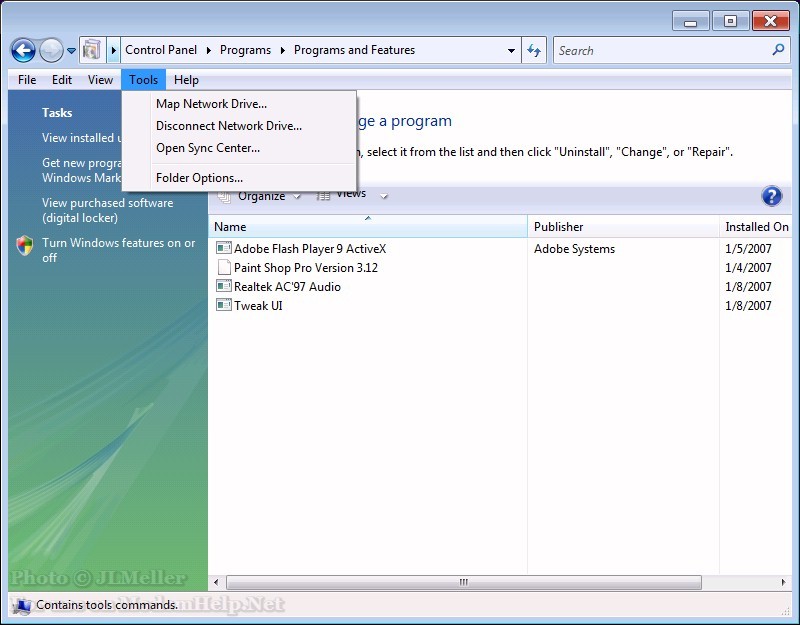Open the File menu
Viewport: 800px width, 625px height.
pos(27,80)
